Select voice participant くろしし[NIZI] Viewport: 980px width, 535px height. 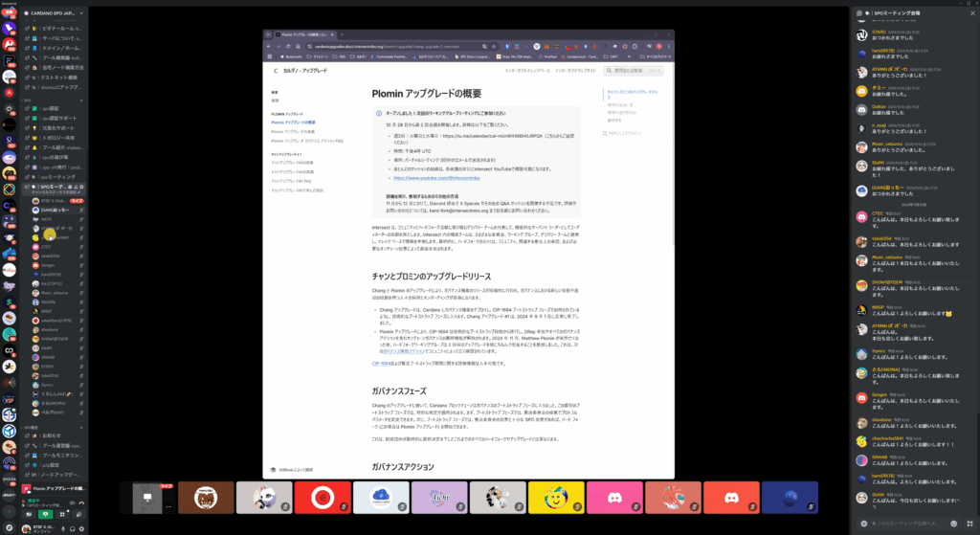[x=58, y=393]
